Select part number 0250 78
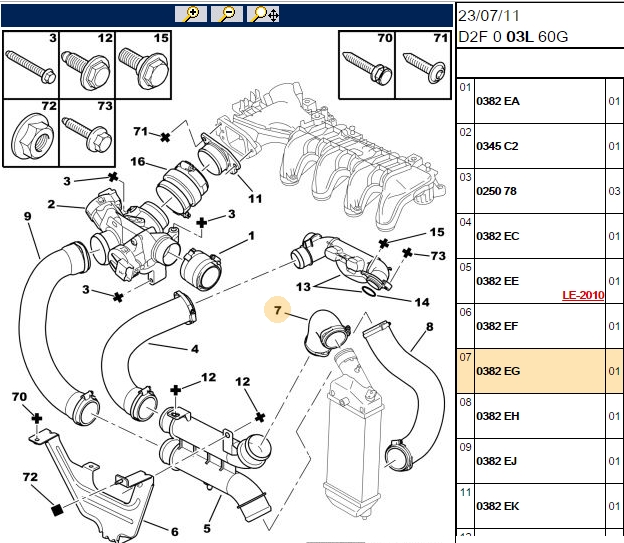 coord(496,191)
